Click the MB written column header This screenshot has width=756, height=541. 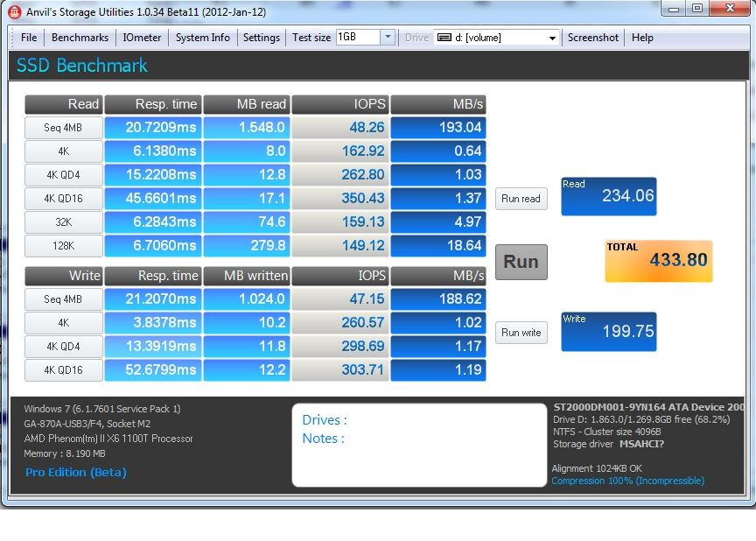pyautogui.click(x=247, y=276)
